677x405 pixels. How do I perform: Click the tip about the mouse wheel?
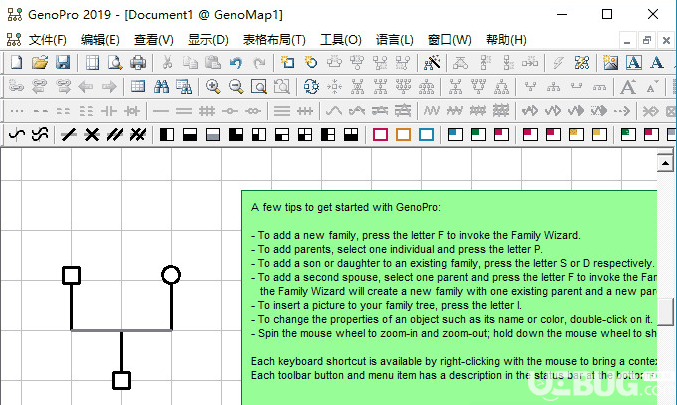454,333
